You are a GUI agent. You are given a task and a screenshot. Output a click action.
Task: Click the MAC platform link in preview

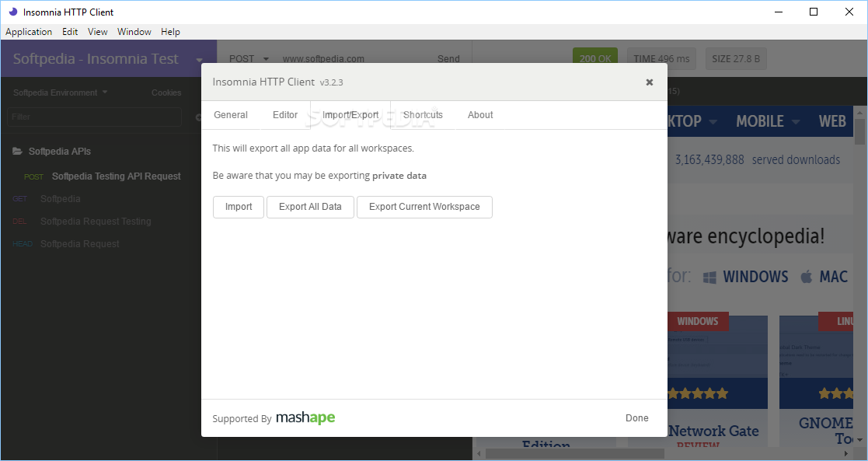[x=833, y=277]
